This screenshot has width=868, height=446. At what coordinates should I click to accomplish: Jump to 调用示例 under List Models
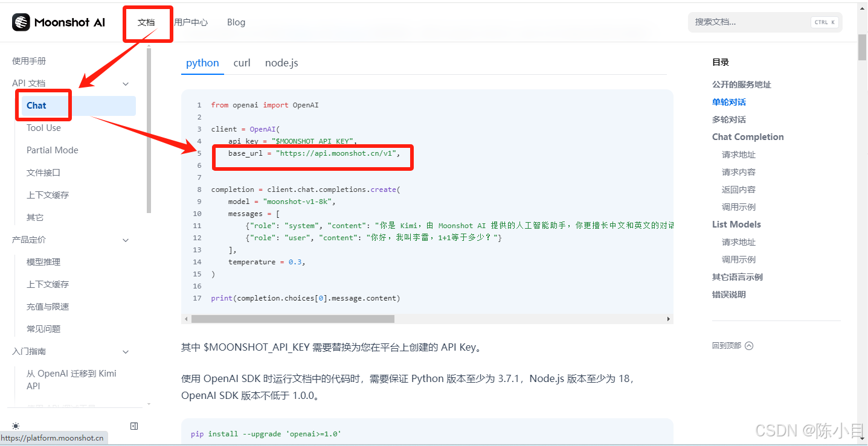(x=739, y=260)
